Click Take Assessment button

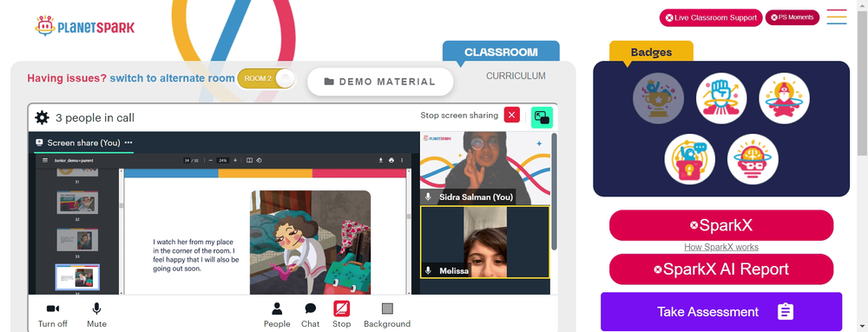[721, 311]
